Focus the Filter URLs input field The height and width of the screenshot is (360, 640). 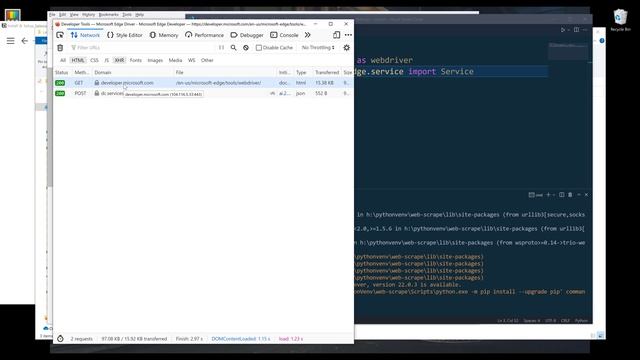(143, 48)
